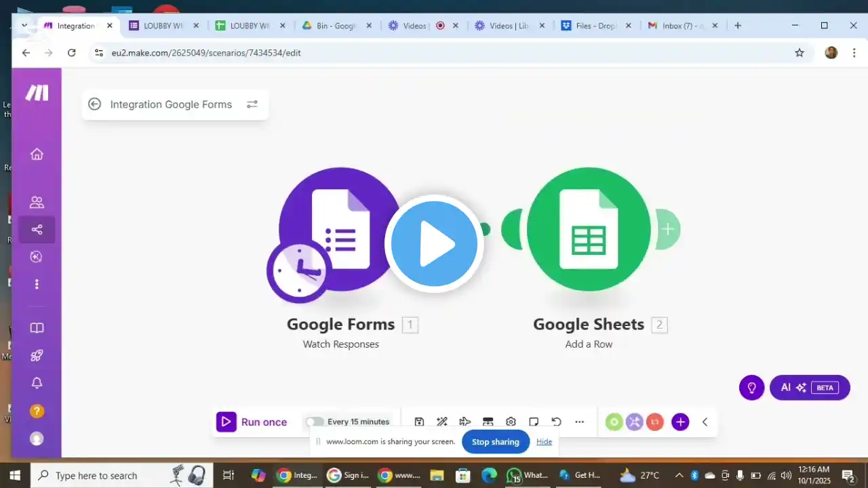Open the toolbar three-dot more options
The image size is (868, 488).
579,422
